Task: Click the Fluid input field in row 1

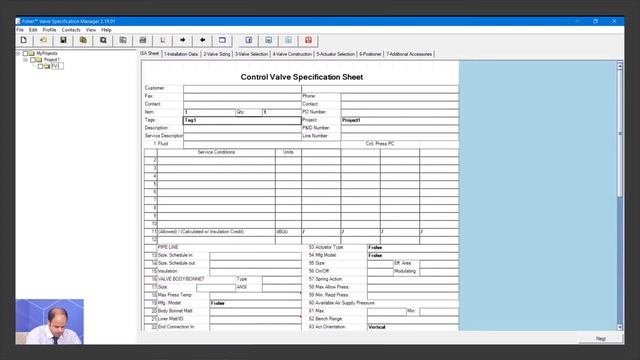Action: click(262, 144)
